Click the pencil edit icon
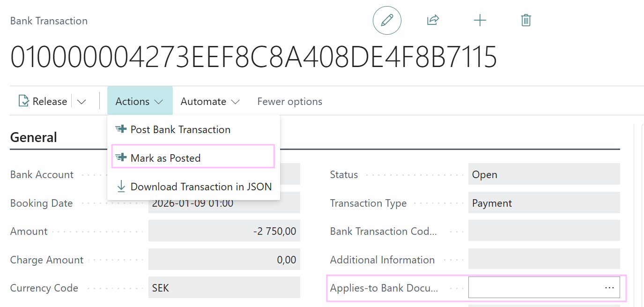 387,20
